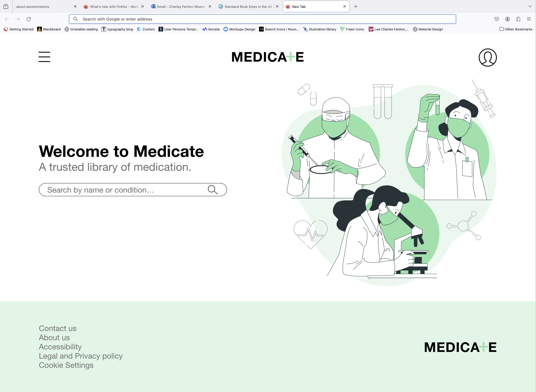Open the Medicate hamburger menu

(44, 57)
